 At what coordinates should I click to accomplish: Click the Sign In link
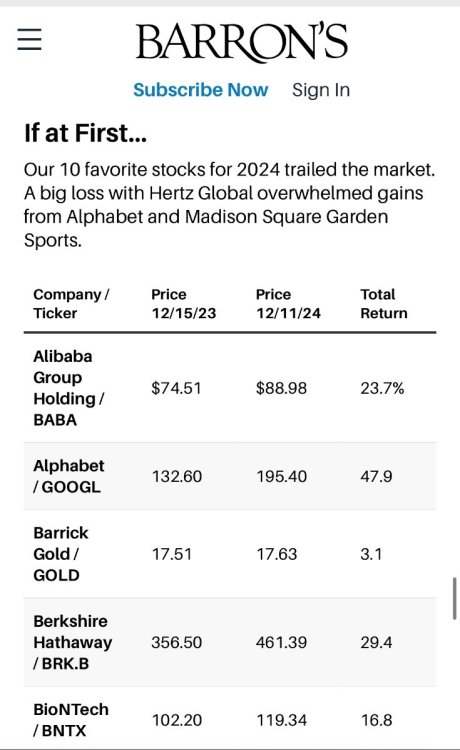click(x=321, y=90)
